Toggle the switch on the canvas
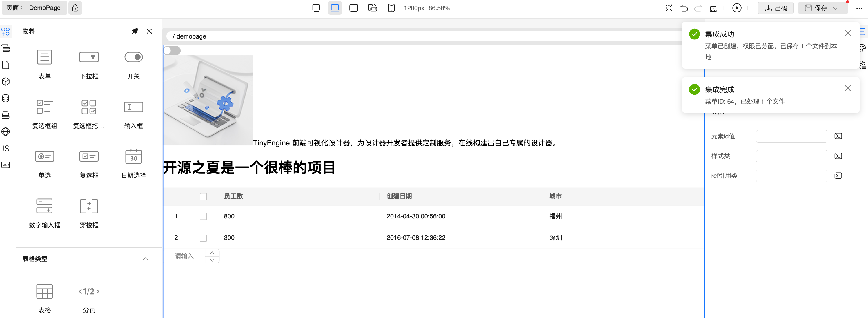Screen dimensions: 868x318 pyautogui.click(x=172, y=51)
